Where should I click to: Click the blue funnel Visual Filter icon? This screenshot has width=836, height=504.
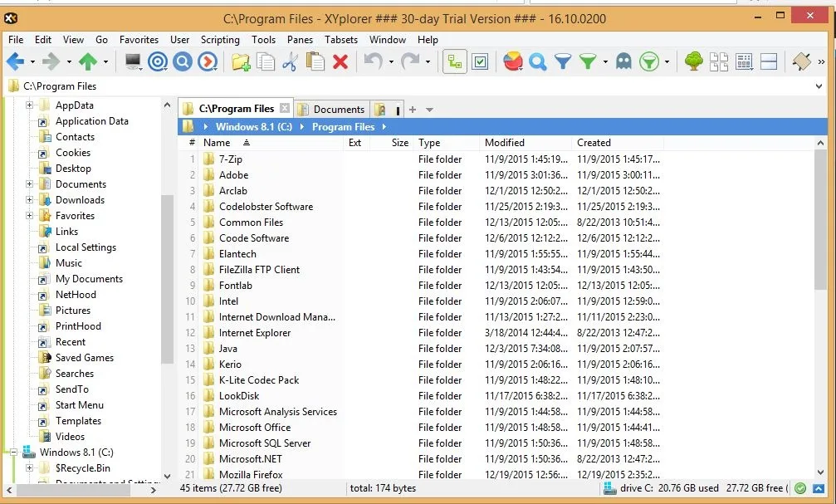click(x=563, y=62)
